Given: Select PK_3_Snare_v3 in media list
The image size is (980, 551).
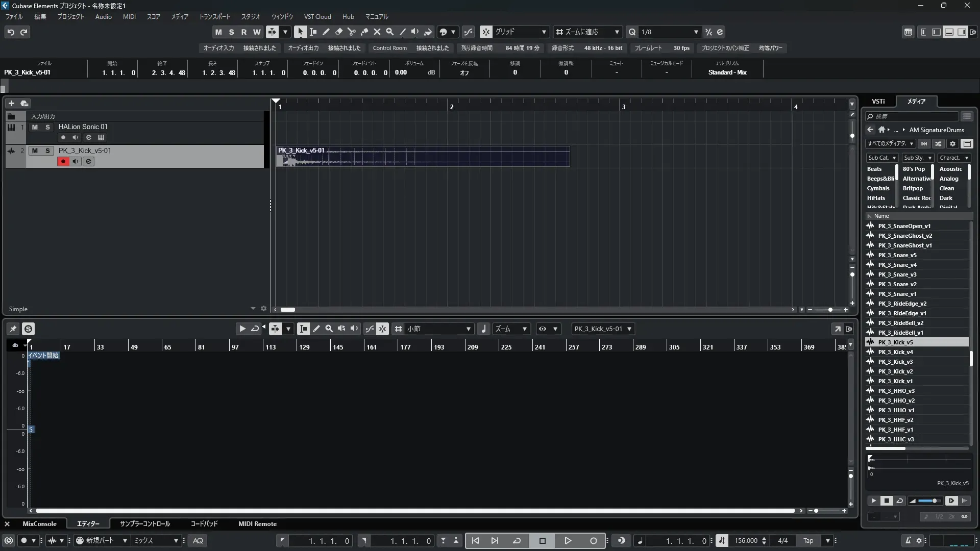Looking at the screenshot, I should pos(897,274).
